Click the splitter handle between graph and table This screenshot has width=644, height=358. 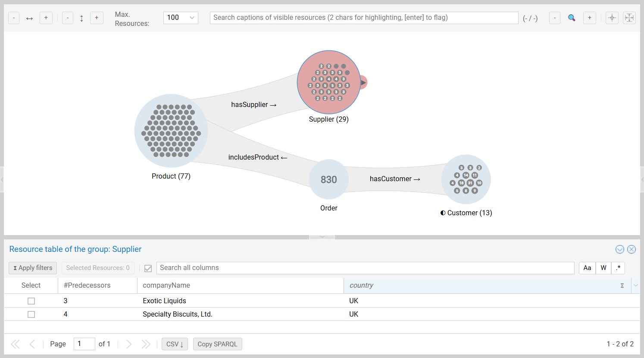click(x=322, y=237)
